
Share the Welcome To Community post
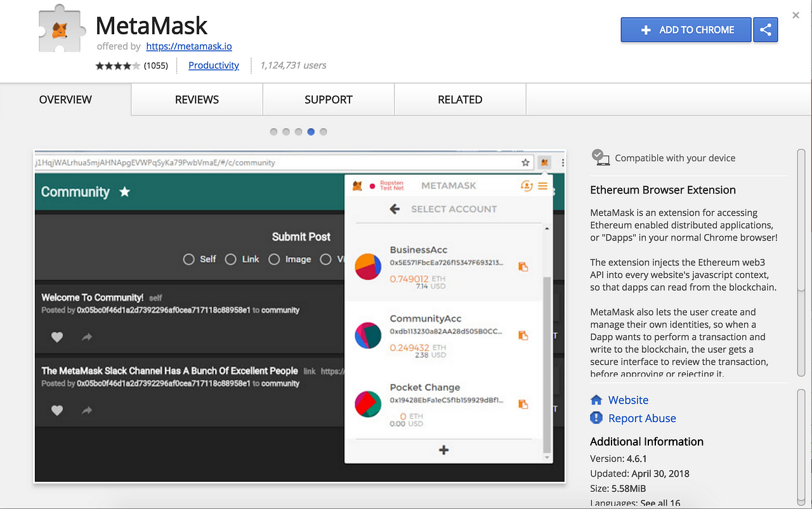tap(87, 337)
